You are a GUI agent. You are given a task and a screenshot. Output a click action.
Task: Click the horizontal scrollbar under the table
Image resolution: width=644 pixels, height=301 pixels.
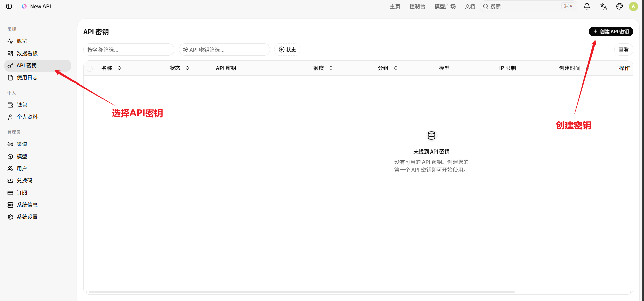click(x=301, y=292)
